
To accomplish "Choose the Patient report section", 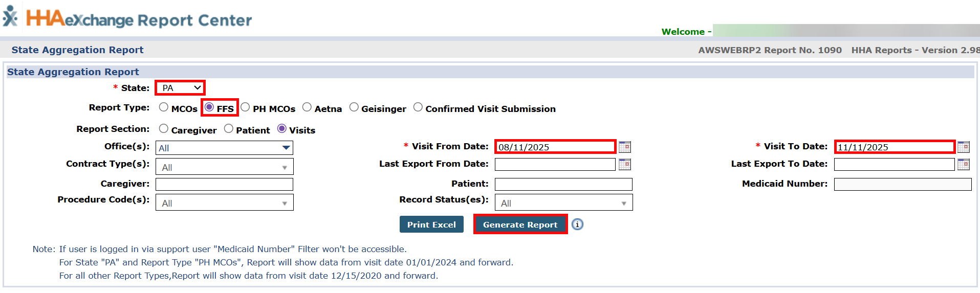I will coord(229,129).
